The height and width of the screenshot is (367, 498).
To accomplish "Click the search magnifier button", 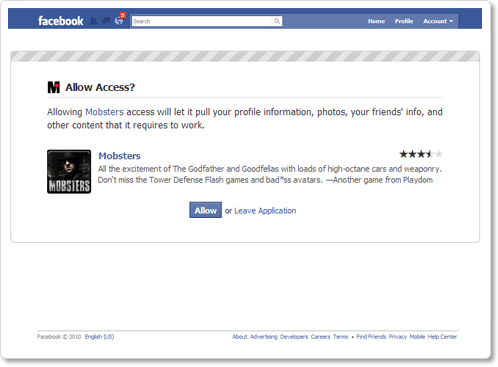I will click(277, 21).
